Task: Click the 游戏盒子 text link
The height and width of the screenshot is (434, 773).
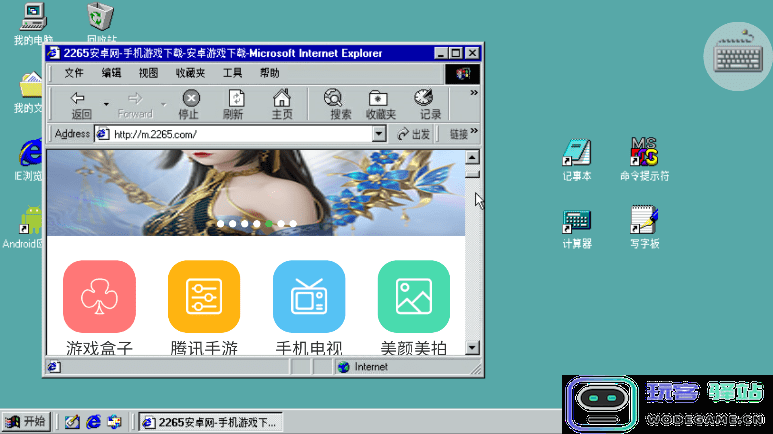Action: pyautogui.click(x=100, y=348)
